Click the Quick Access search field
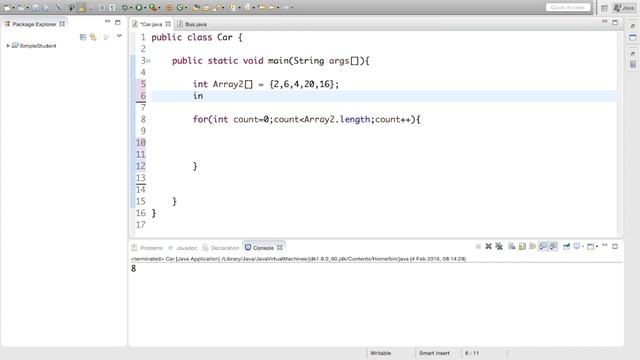 (568, 7)
